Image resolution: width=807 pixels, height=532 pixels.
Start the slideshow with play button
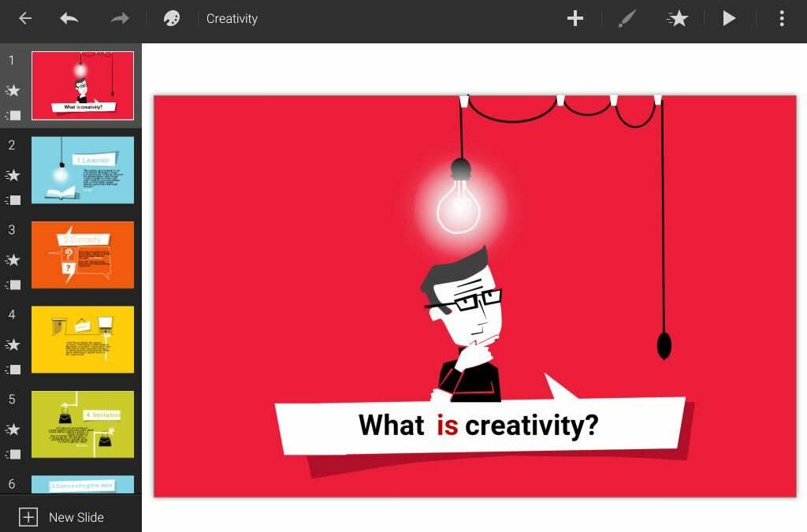pos(729,18)
